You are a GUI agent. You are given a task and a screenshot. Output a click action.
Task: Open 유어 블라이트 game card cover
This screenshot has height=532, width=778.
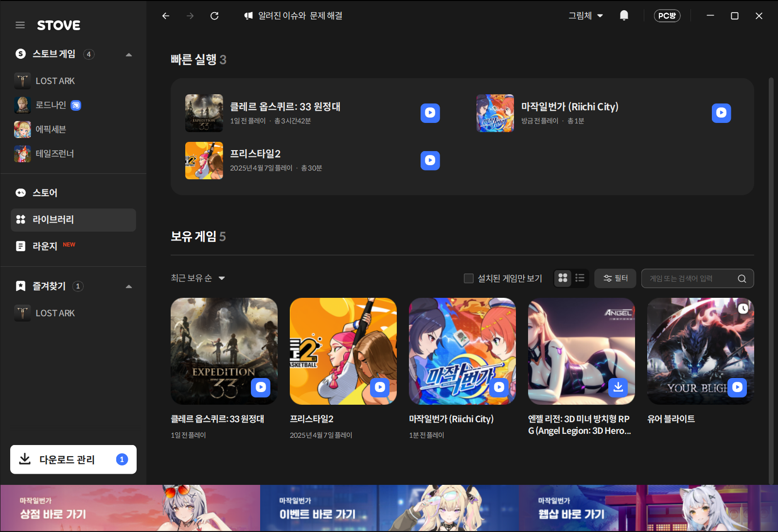(701, 351)
